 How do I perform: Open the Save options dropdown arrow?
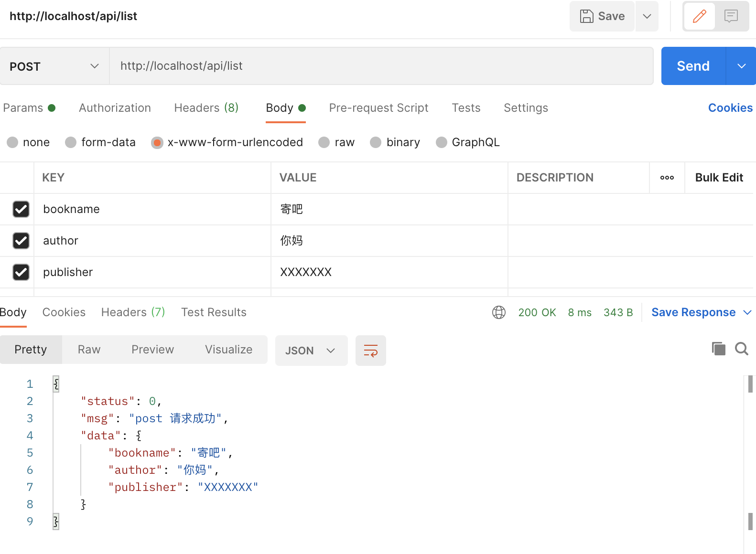(647, 16)
